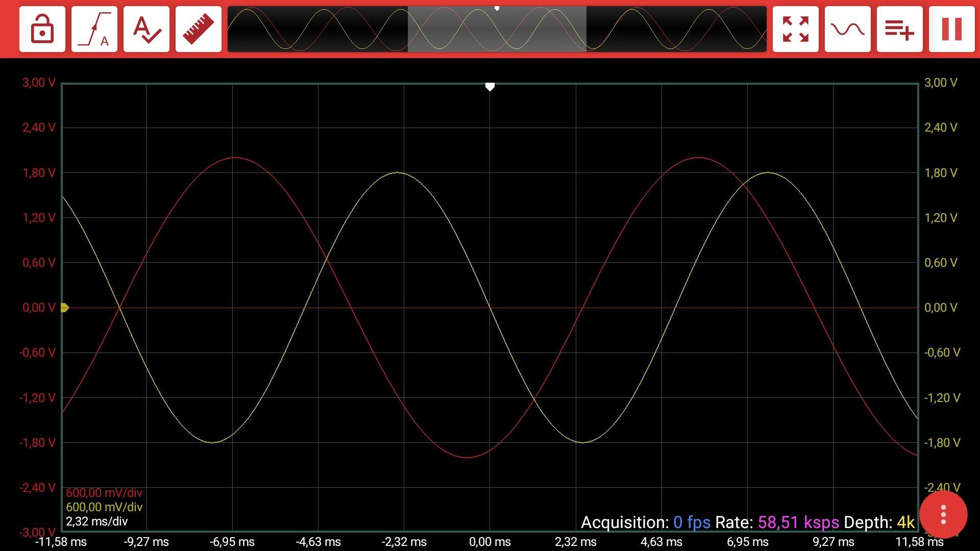980x551 pixels.
Task: Tap the Depth 4k value
Action: (x=906, y=522)
